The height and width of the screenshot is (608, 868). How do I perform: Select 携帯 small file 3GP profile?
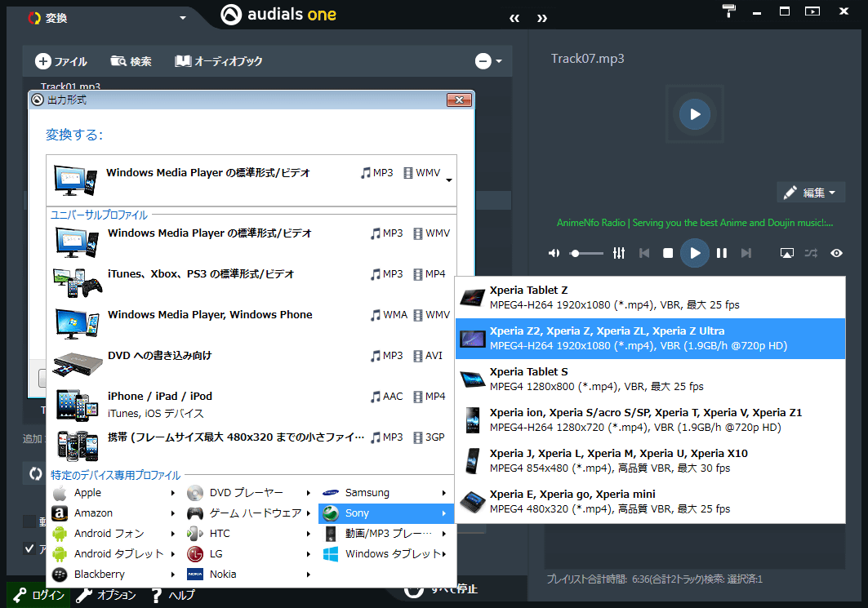pos(251,445)
